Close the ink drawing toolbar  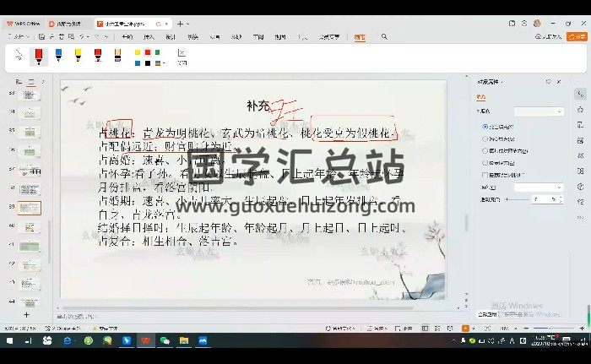point(182,56)
